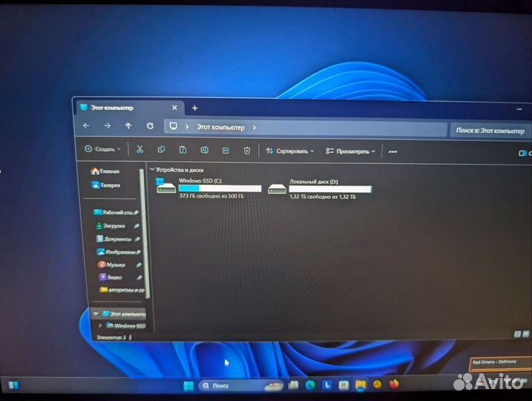
Task: Click the monitor icon in address bar
Action: (x=174, y=126)
